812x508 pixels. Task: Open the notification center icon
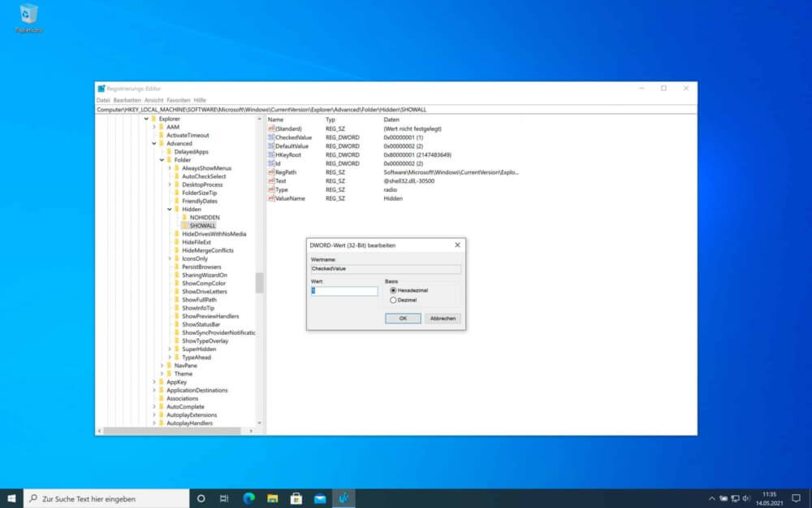pyautogui.click(x=796, y=499)
